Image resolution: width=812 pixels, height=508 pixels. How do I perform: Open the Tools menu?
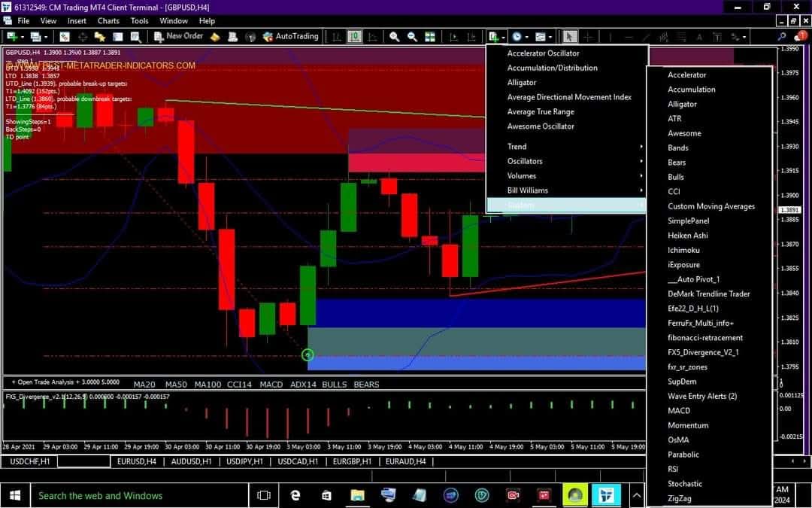point(139,21)
